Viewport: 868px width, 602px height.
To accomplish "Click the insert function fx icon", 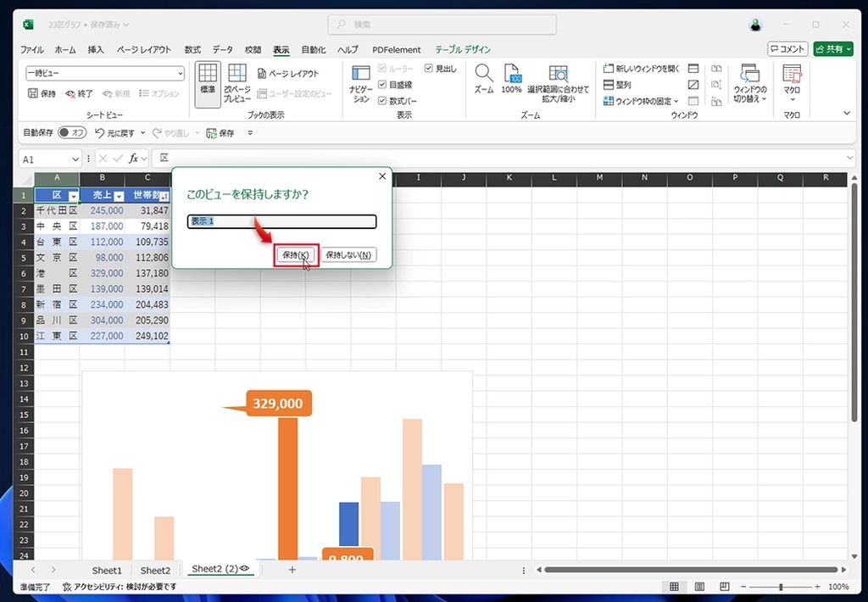I will coord(133,159).
